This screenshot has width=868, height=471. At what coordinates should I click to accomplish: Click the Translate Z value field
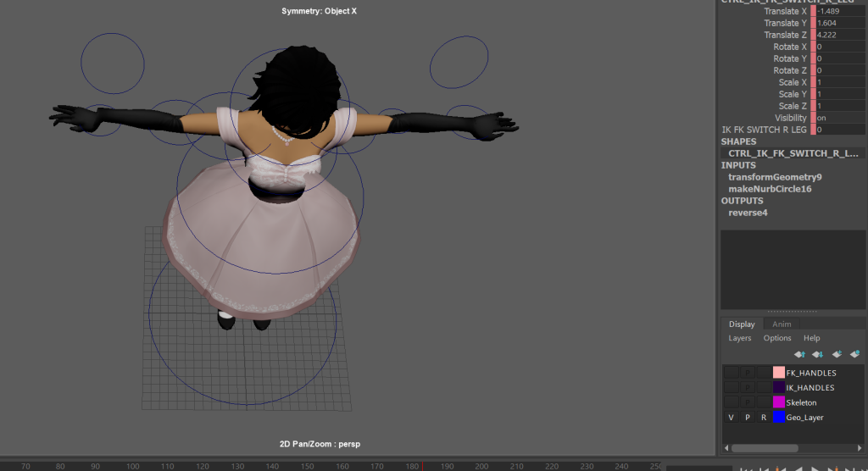click(840, 35)
